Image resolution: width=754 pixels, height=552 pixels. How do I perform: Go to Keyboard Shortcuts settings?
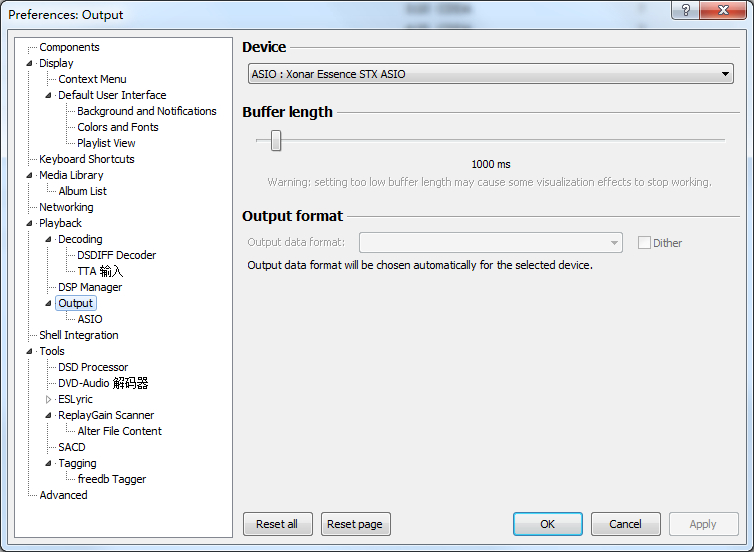coord(86,159)
